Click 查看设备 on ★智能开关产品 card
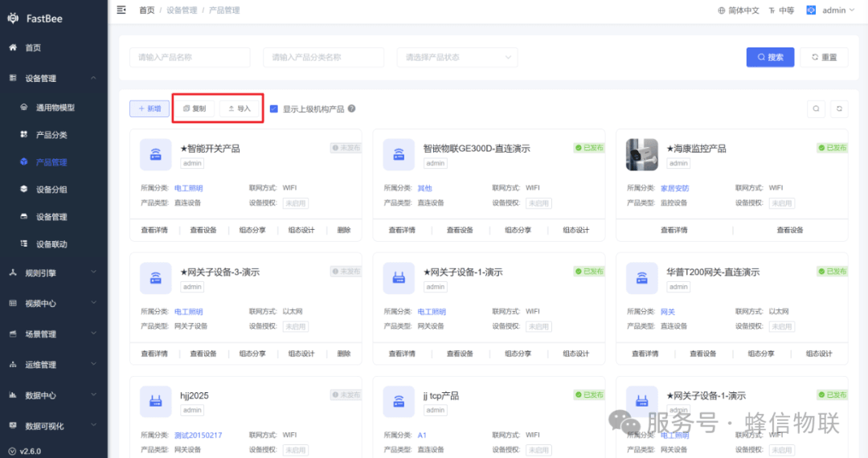Screen dimensions: 868x458 coord(203,230)
